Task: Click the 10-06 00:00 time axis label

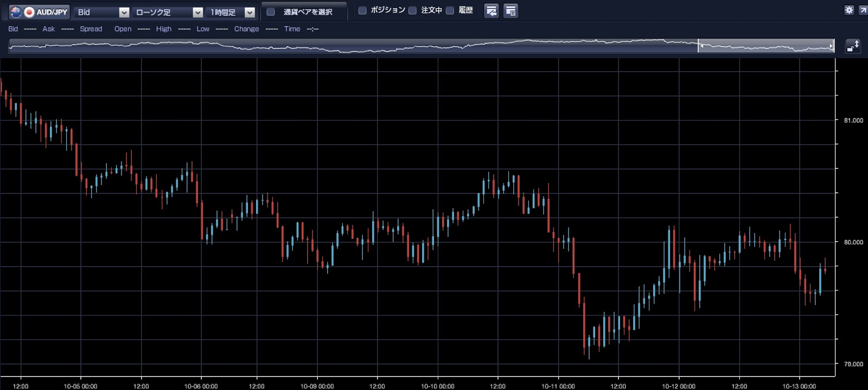Action: coord(201,386)
